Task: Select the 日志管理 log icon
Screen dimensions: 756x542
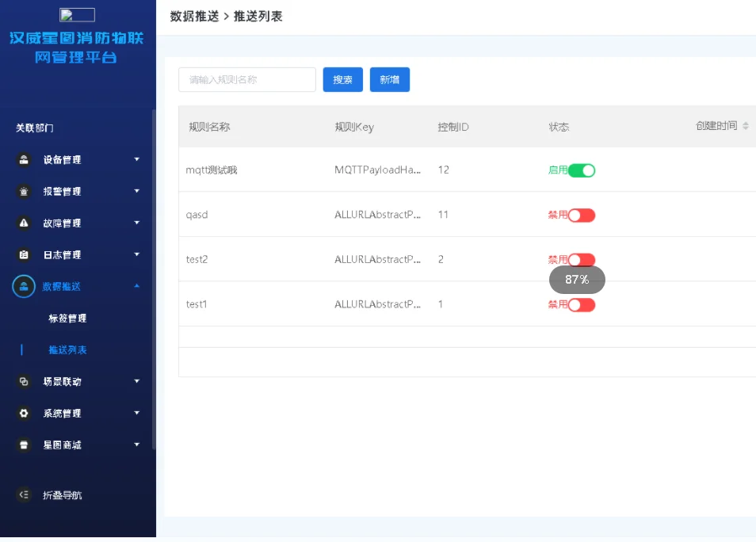Action: [x=22, y=254]
